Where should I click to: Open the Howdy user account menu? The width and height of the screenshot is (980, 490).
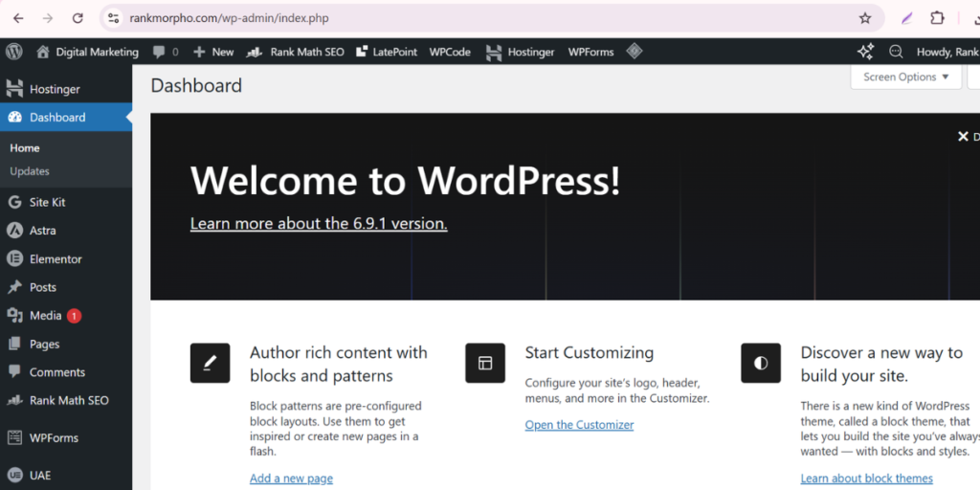[947, 52]
